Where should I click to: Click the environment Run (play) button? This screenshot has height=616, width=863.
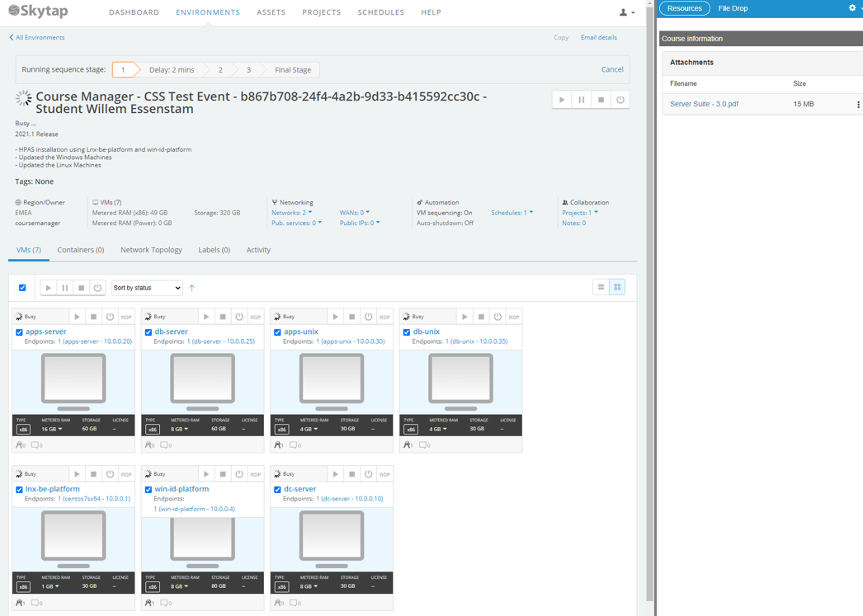562,100
